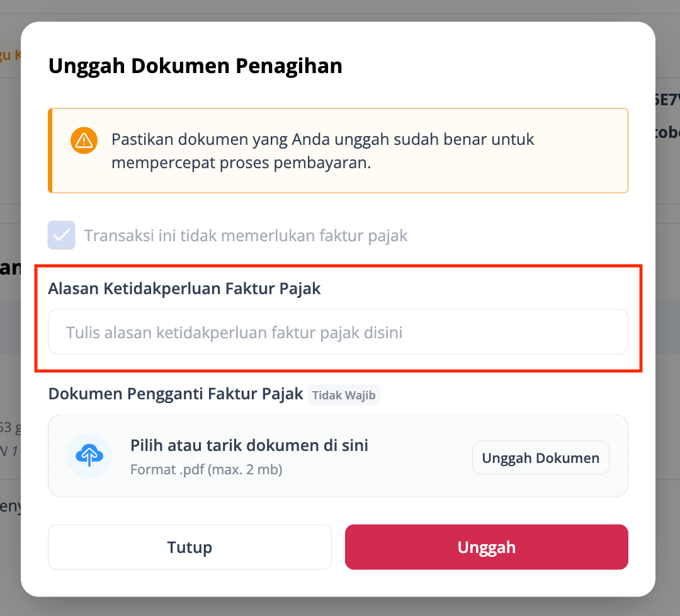
Task: Click the 'Tidak Wajib' badge
Action: [344, 395]
